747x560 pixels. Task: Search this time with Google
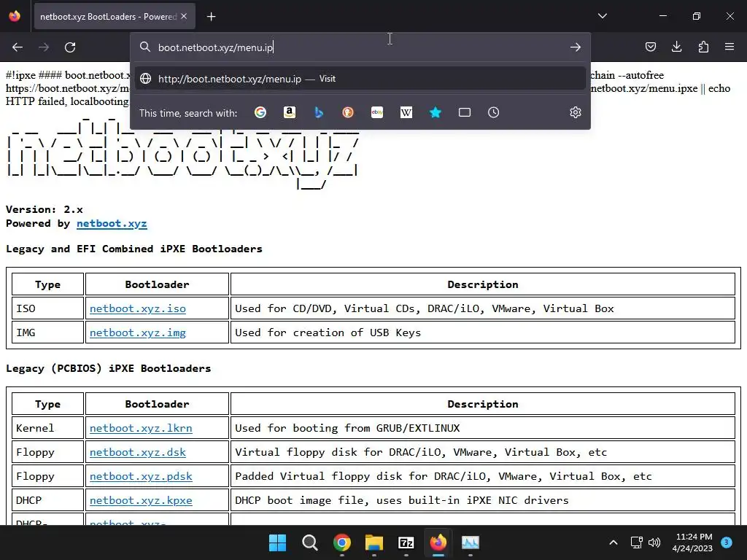point(260,112)
